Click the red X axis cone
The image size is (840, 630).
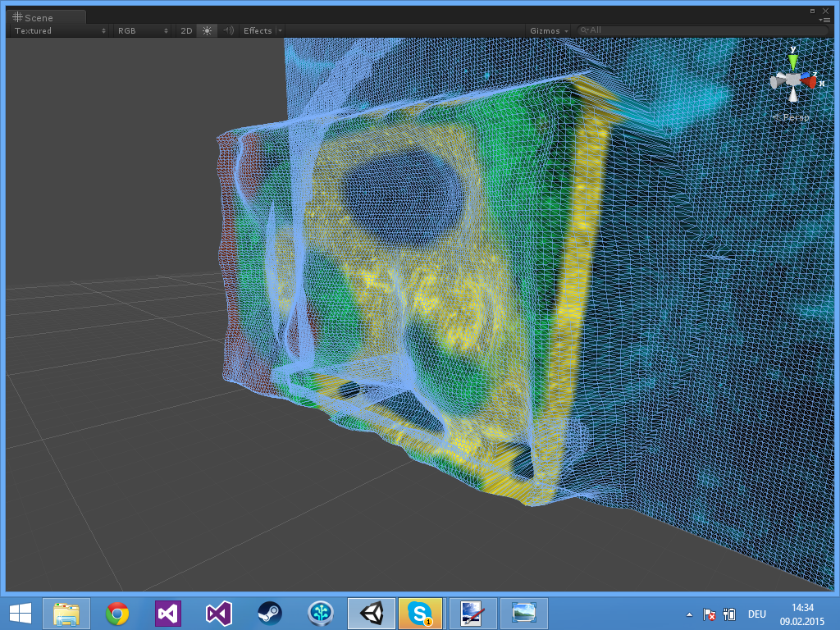click(811, 82)
